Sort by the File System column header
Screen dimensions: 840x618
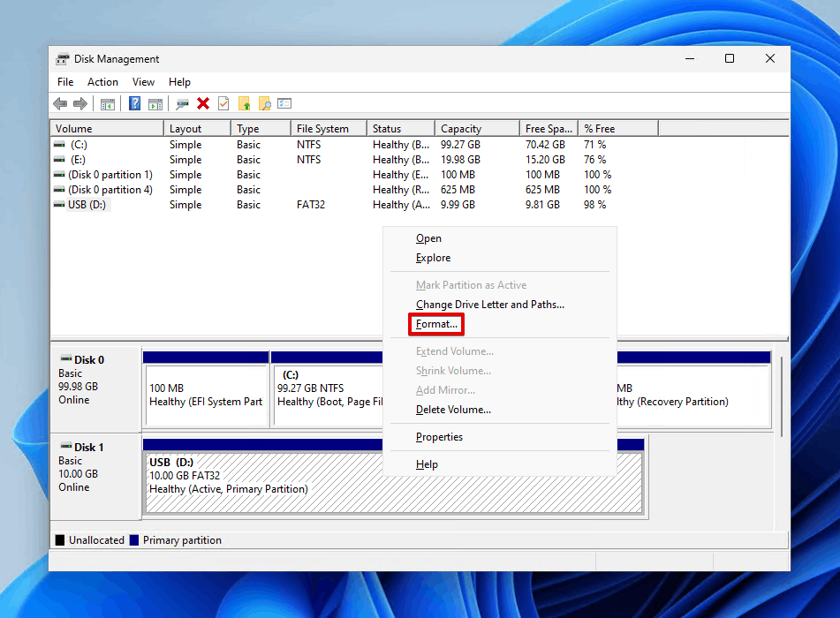click(x=329, y=129)
